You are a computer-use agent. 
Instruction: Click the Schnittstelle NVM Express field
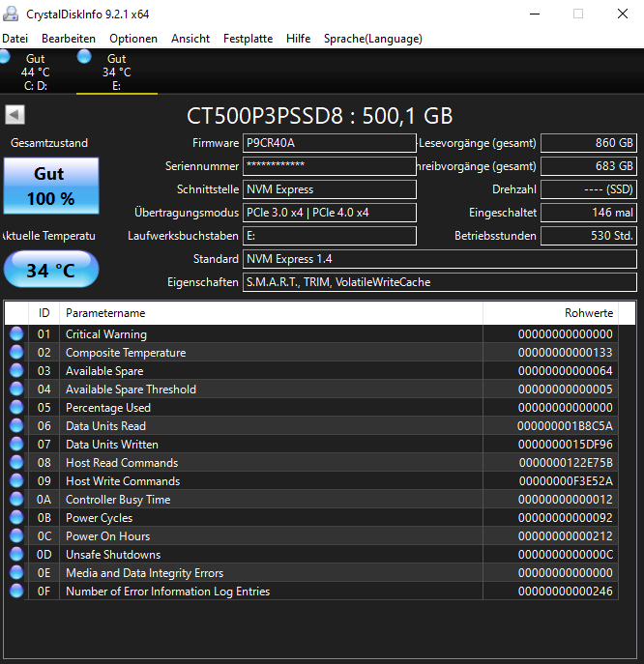pyautogui.click(x=329, y=189)
